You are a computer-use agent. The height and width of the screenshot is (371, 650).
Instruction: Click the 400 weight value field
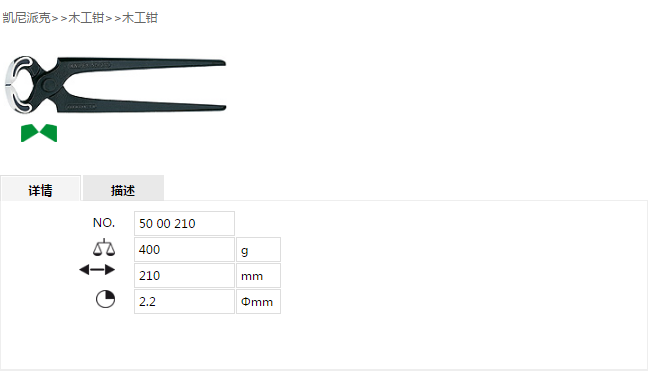click(x=184, y=250)
